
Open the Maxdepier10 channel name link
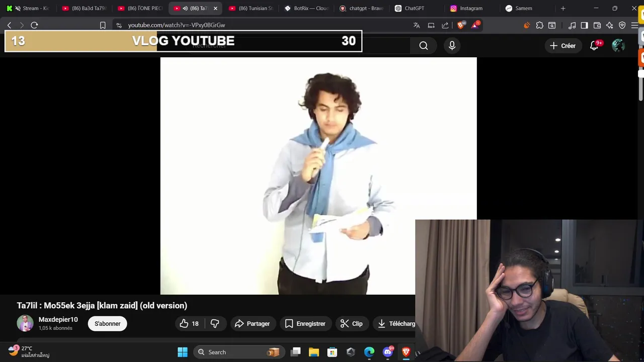point(58,319)
